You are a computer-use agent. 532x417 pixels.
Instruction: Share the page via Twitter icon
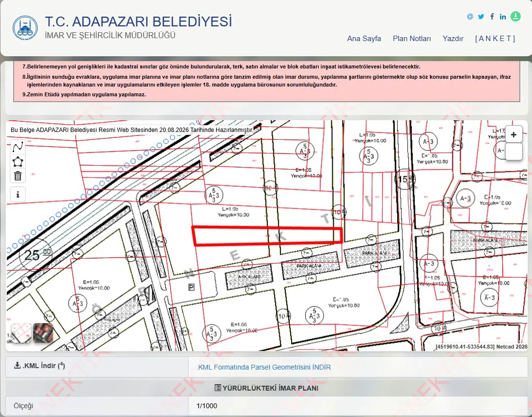pos(481,17)
